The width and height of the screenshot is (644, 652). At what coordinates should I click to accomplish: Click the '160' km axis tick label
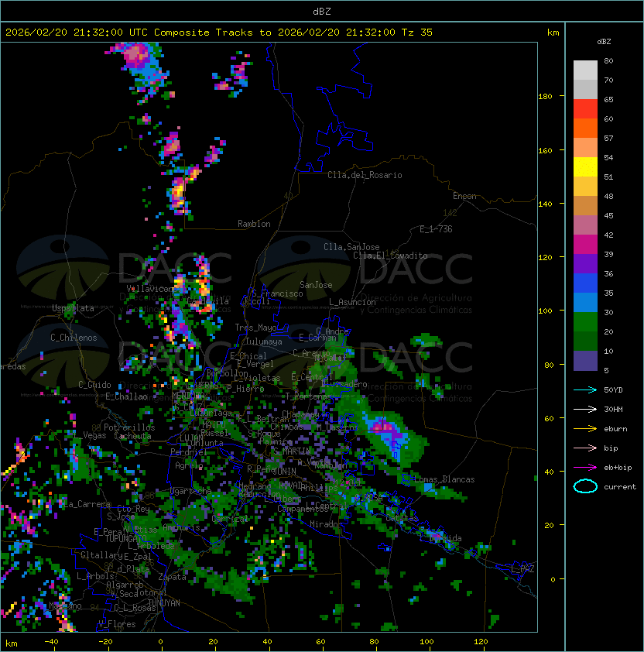tap(545, 150)
